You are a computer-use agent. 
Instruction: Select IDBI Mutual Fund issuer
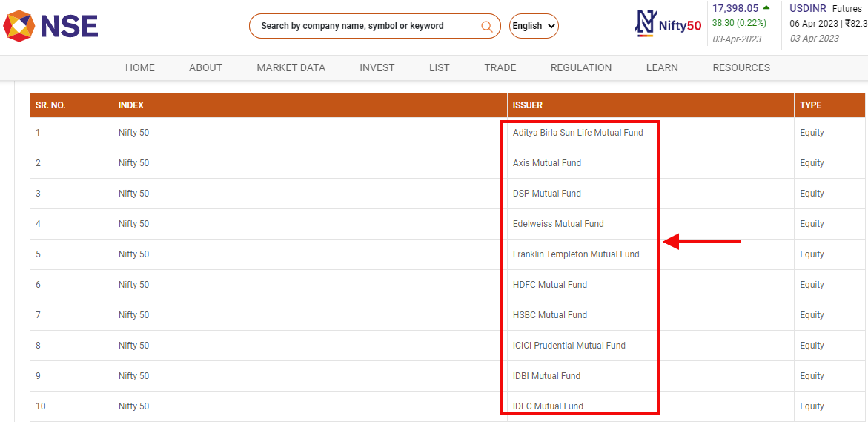click(x=546, y=376)
